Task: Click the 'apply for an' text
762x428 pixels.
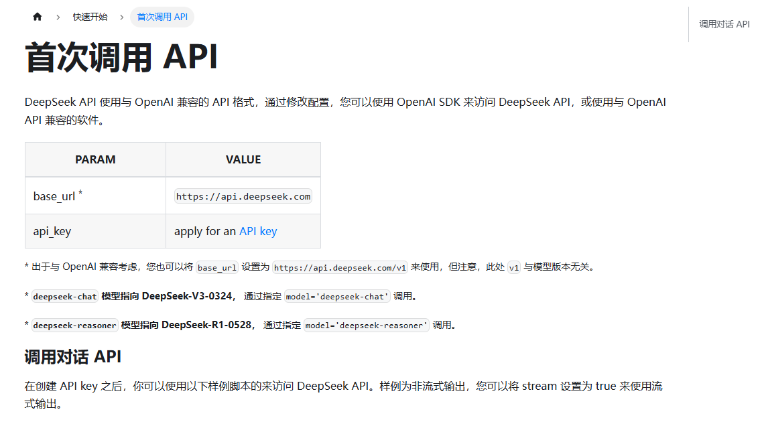Action: pyautogui.click(x=205, y=231)
